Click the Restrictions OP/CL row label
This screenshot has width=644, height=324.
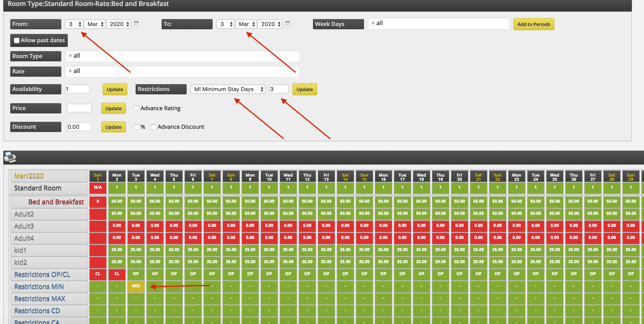[42, 274]
